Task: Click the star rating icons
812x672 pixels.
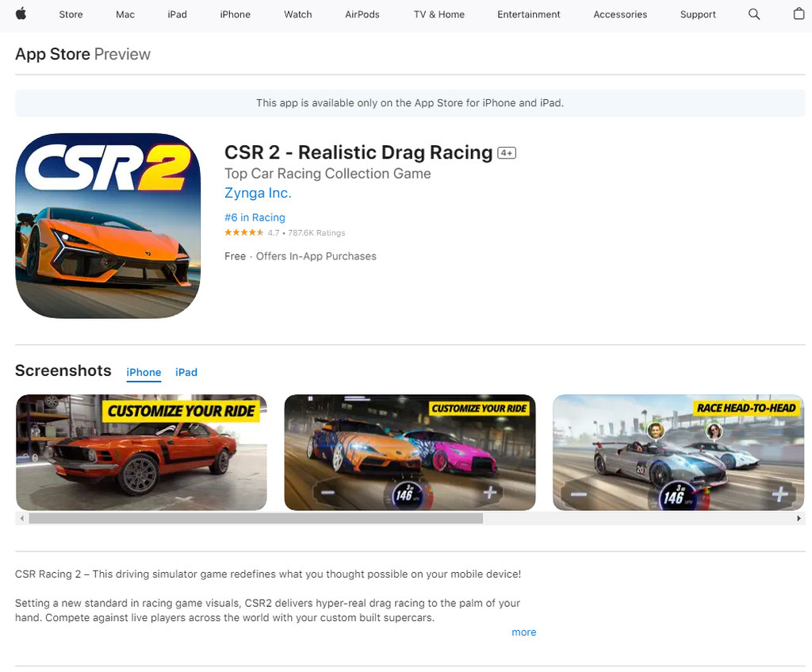Action: point(244,232)
